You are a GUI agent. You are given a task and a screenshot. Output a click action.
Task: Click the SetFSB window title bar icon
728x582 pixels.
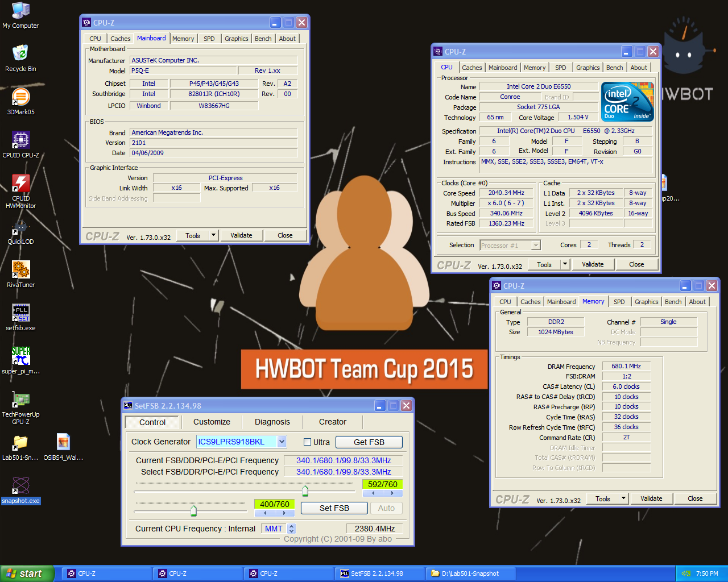pyautogui.click(x=128, y=405)
